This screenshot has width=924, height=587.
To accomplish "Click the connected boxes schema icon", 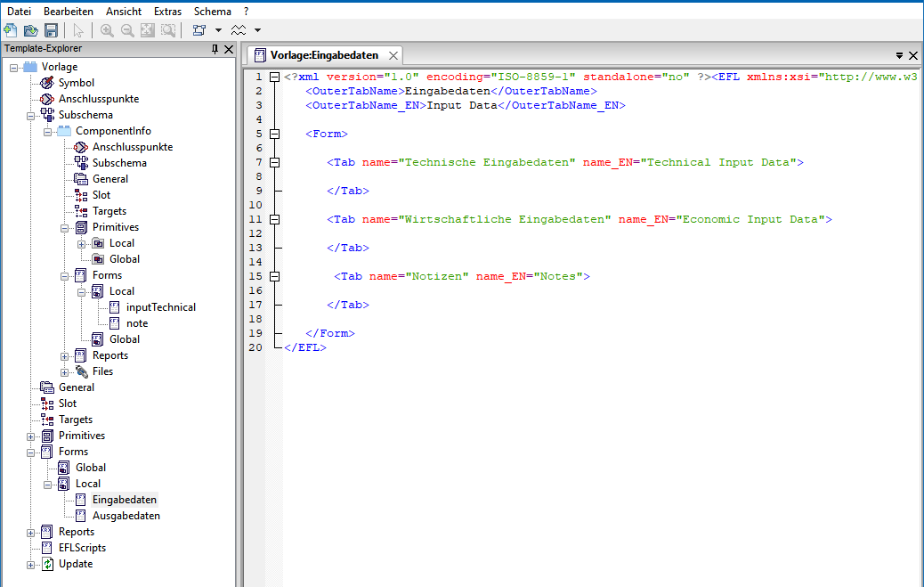I will 199,30.
